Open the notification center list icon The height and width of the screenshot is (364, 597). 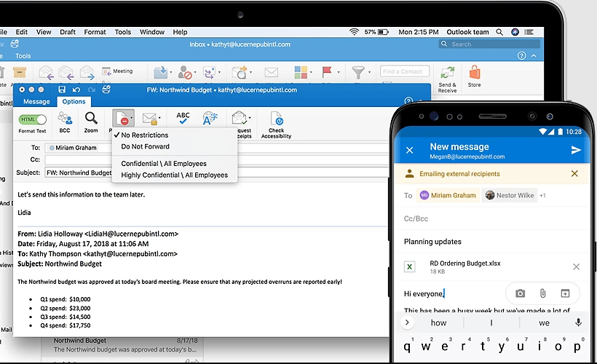point(529,32)
